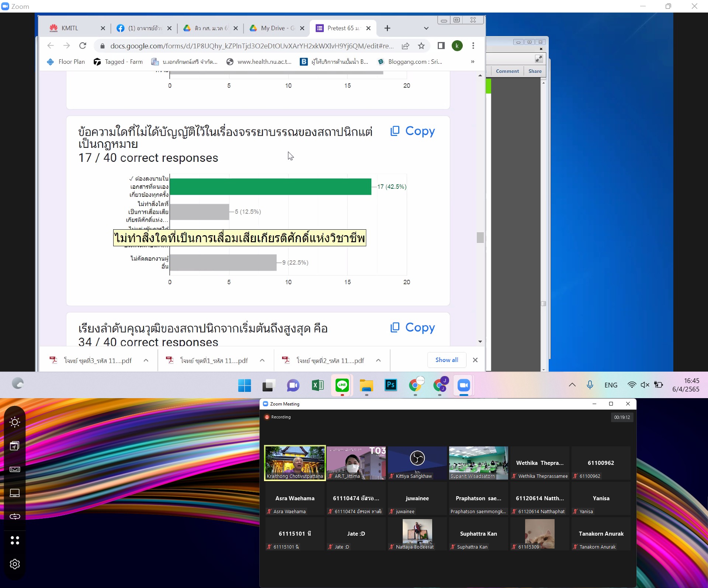This screenshot has width=708, height=588.
Task: Copy the first chart with Copy button
Action: click(413, 131)
